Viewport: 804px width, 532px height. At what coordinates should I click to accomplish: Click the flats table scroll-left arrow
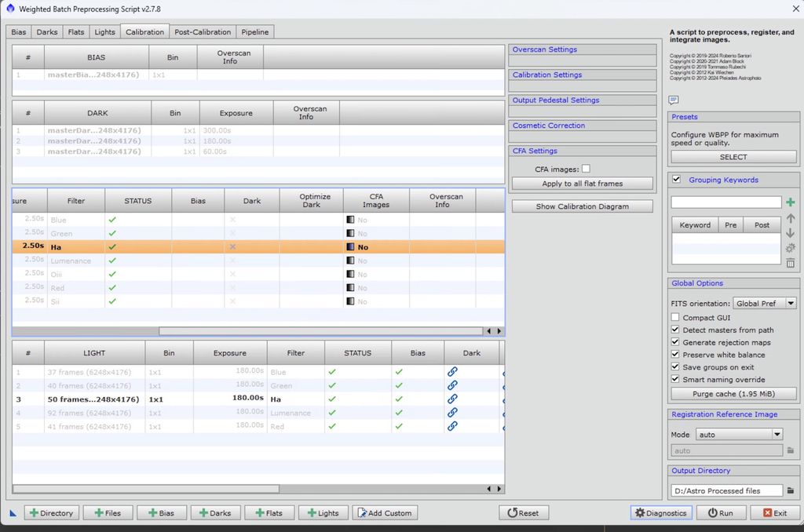(x=488, y=331)
